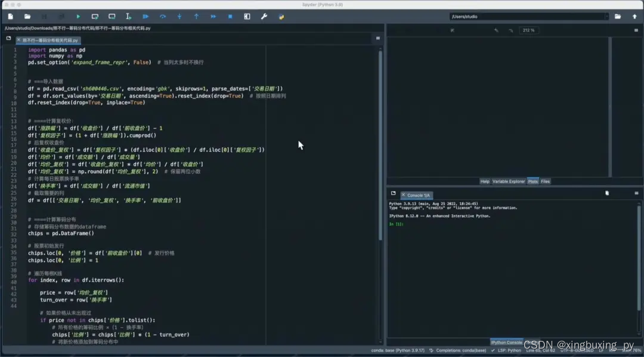Click the 'import pandas as pd' line
644x357 pixels.
pos(57,50)
